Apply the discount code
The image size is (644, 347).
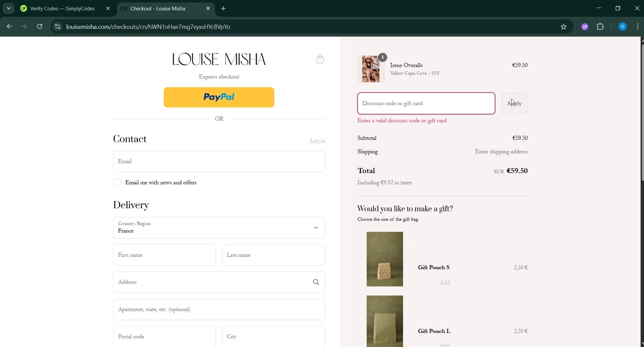(514, 103)
